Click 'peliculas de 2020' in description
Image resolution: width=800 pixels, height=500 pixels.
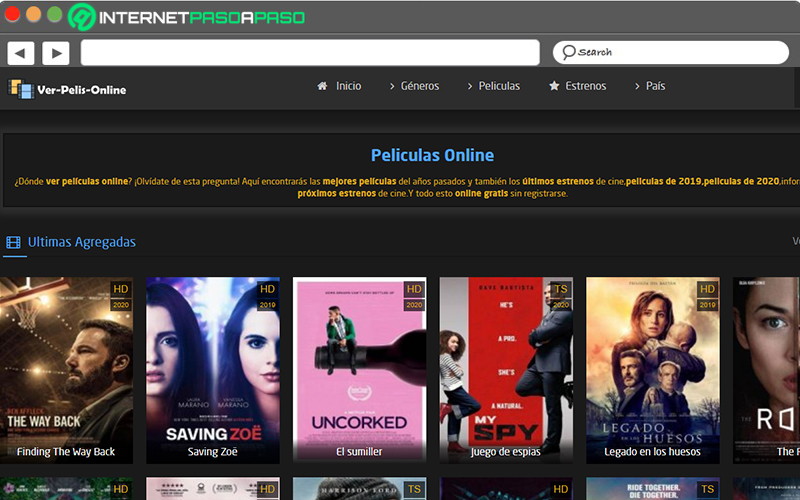(742, 181)
